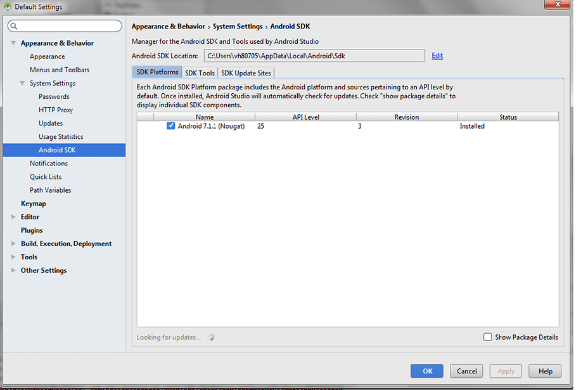Click the 'Looking for updates...' spinner icon
Image resolution: width=588 pixels, height=390 pixels.
[x=212, y=337]
